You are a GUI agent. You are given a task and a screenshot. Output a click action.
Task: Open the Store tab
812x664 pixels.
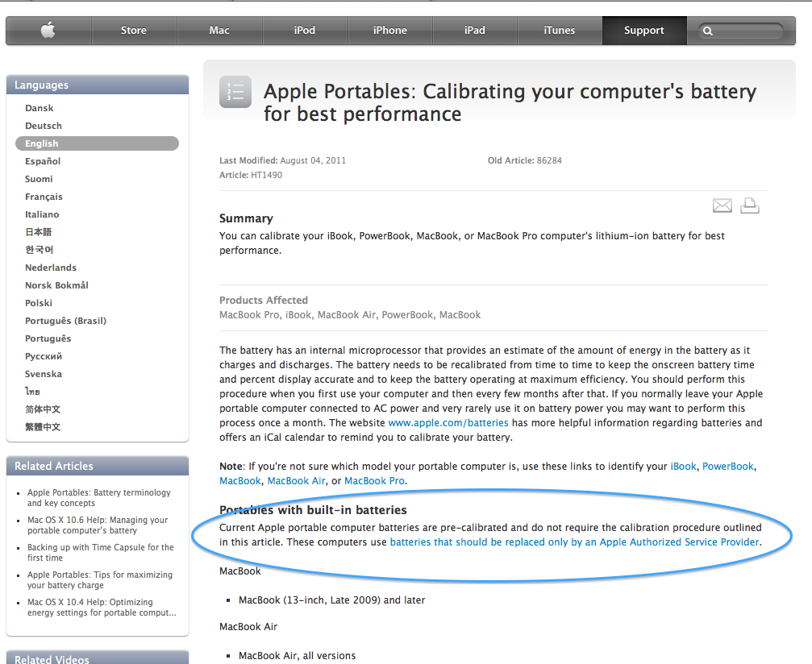point(134,30)
